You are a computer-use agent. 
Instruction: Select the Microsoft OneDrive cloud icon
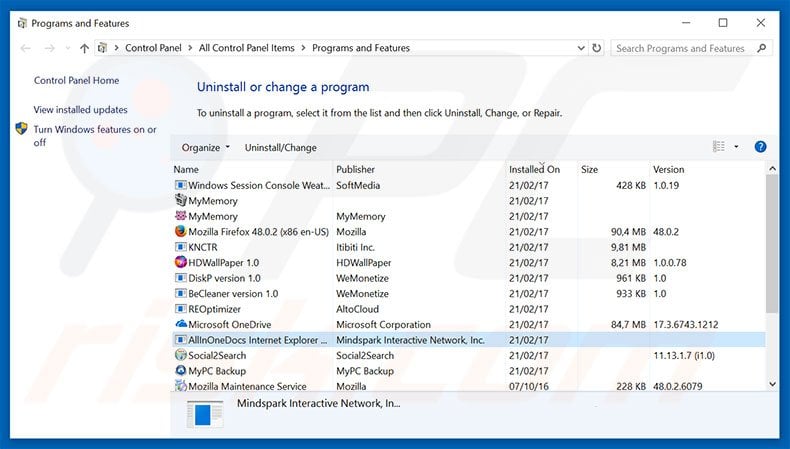coord(180,324)
